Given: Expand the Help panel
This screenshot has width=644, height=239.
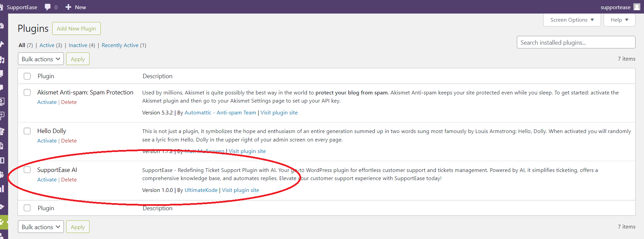Looking at the screenshot, I should [x=619, y=20].
